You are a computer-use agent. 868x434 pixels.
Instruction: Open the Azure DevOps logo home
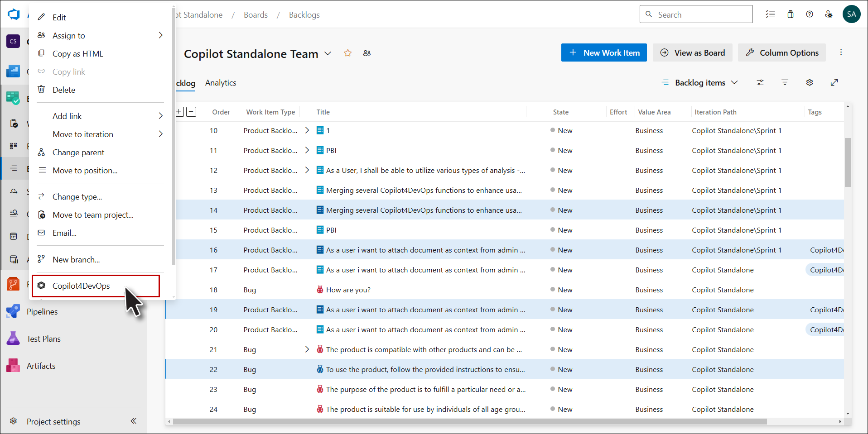click(x=14, y=14)
